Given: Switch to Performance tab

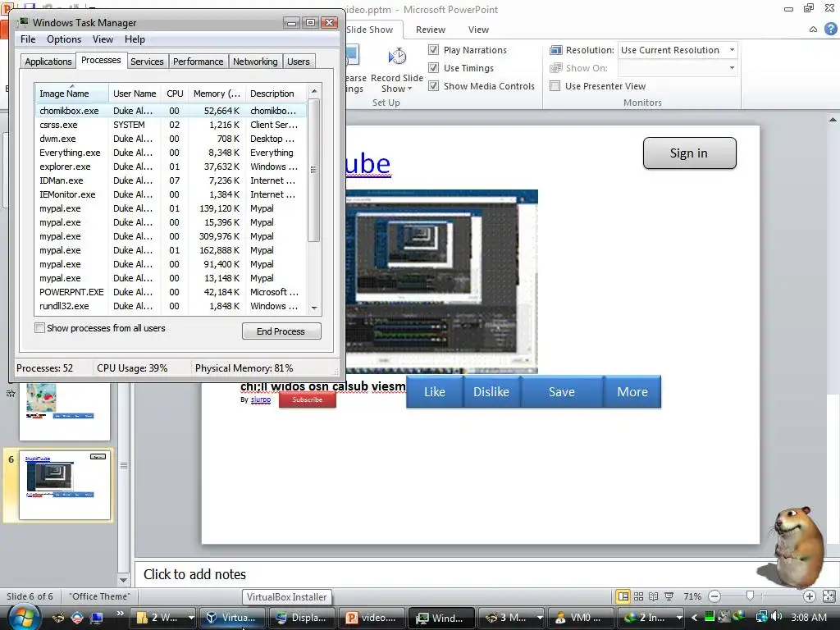Looking at the screenshot, I should coord(199,62).
